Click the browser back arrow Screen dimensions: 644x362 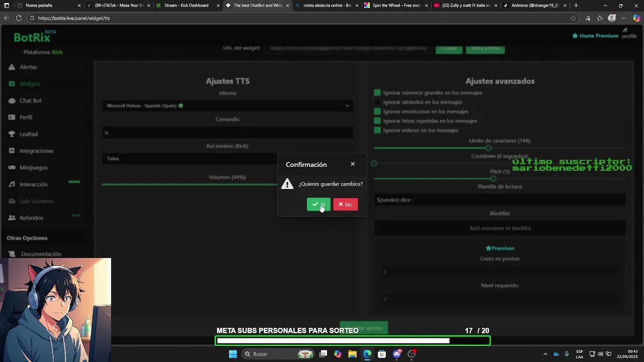(x=7, y=18)
